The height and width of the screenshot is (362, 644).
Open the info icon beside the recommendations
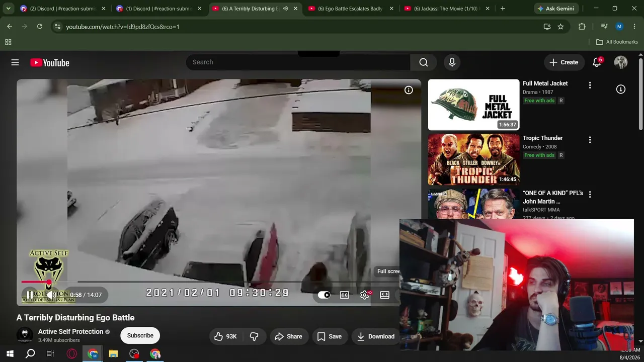pyautogui.click(x=621, y=89)
